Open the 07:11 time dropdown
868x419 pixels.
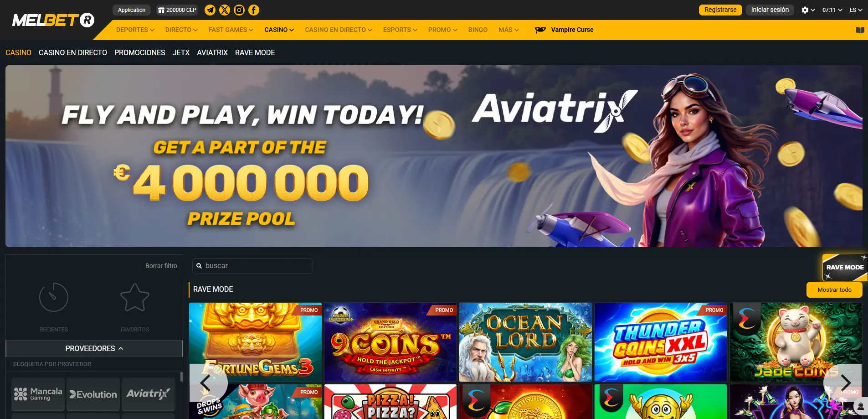[x=832, y=10]
